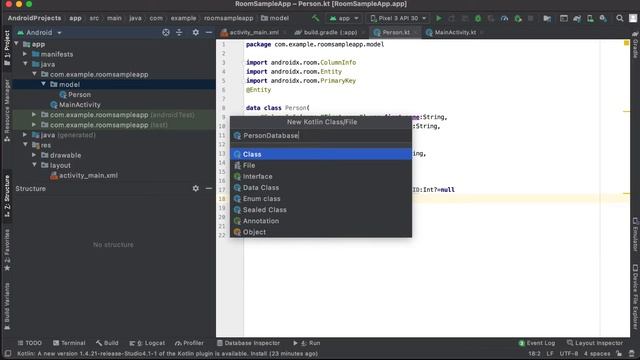Open the AVD Manager icon
This screenshot has height=360, width=640.
point(590,18)
